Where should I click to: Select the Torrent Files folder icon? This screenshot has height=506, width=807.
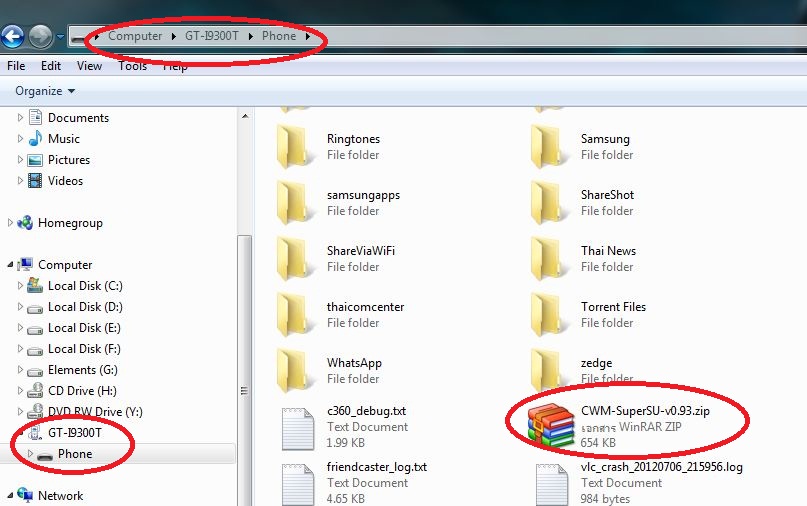[x=547, y=315]
